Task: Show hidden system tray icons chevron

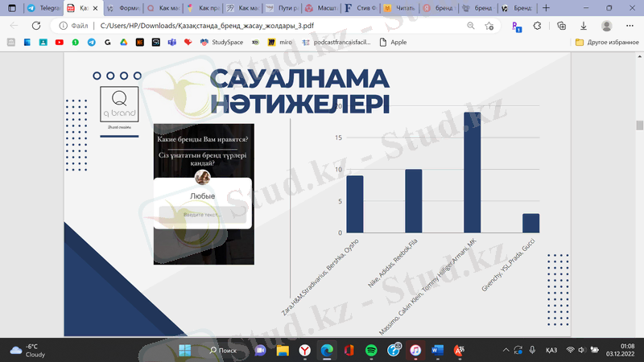Action: coord(506,350)
